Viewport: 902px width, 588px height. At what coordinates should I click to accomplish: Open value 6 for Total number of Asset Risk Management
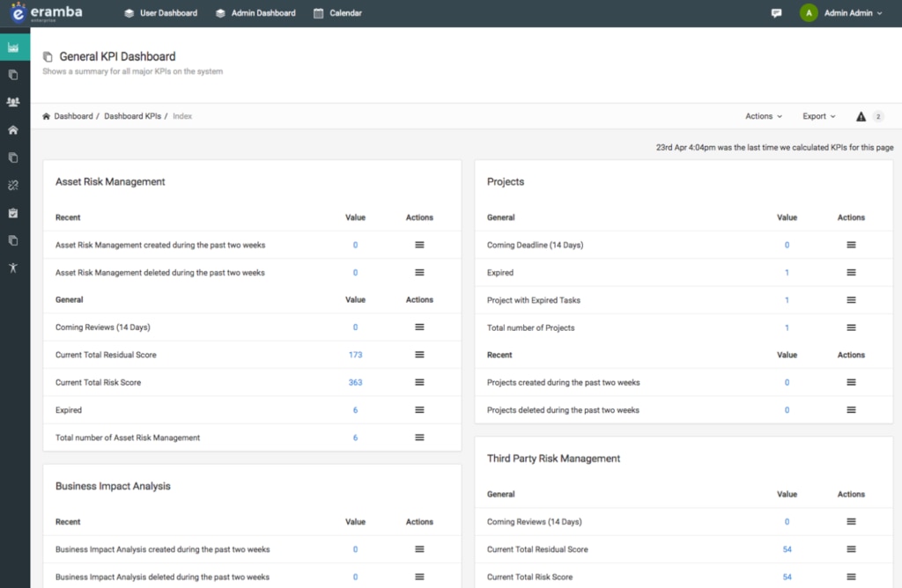355,437
